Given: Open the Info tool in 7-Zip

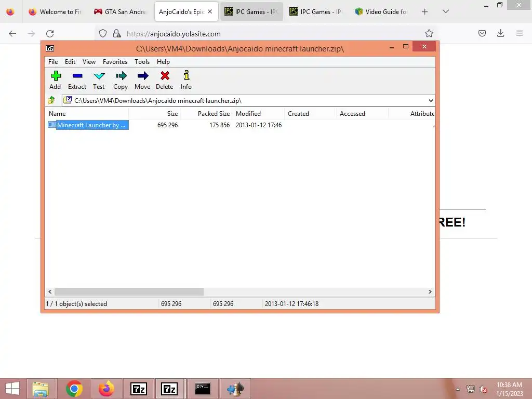Looking at the screenshot, I should click(x=186, y=81).
